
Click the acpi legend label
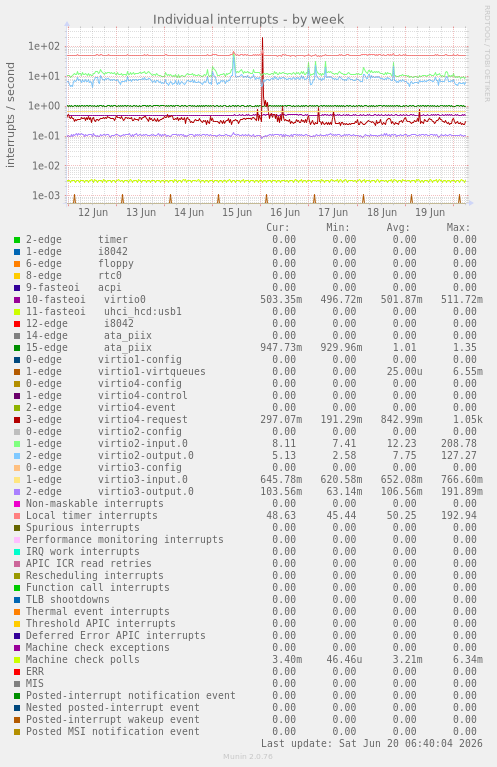click(x=110, y=288)
